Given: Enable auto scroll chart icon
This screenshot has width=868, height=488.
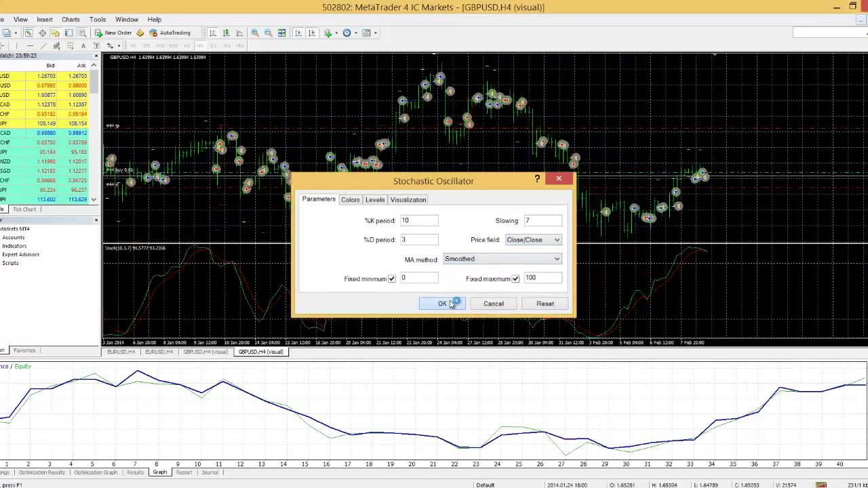Looking at the screenshot, I should pyautogui.click(x=298, y=33).
